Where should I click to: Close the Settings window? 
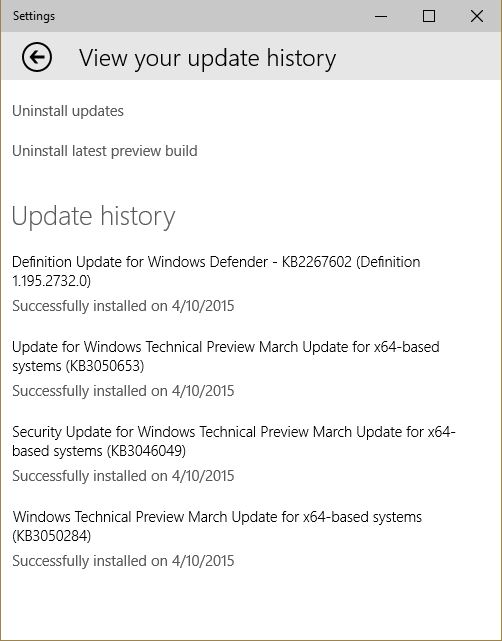477,16
